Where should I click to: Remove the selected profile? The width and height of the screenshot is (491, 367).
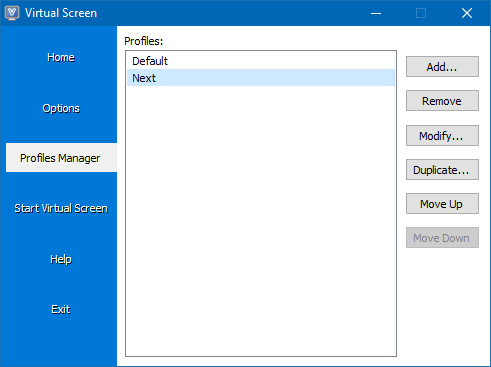[x=442, y=101]
